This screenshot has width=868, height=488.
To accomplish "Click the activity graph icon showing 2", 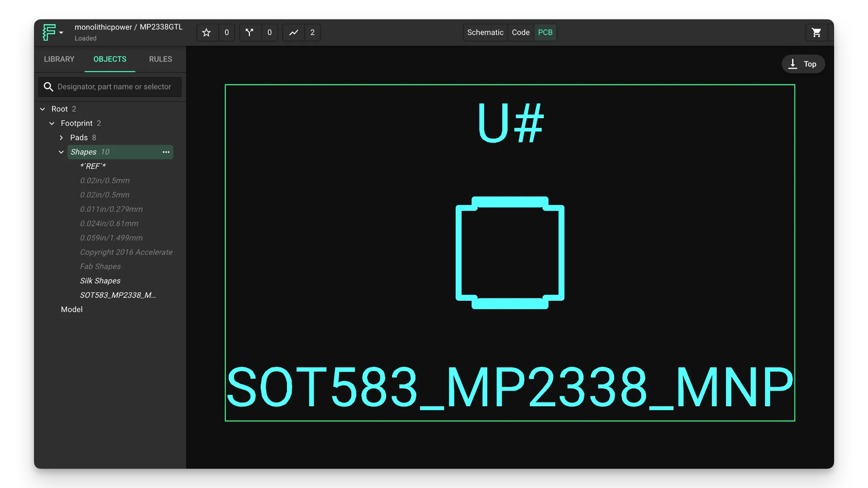I will [x=293, y=32].
